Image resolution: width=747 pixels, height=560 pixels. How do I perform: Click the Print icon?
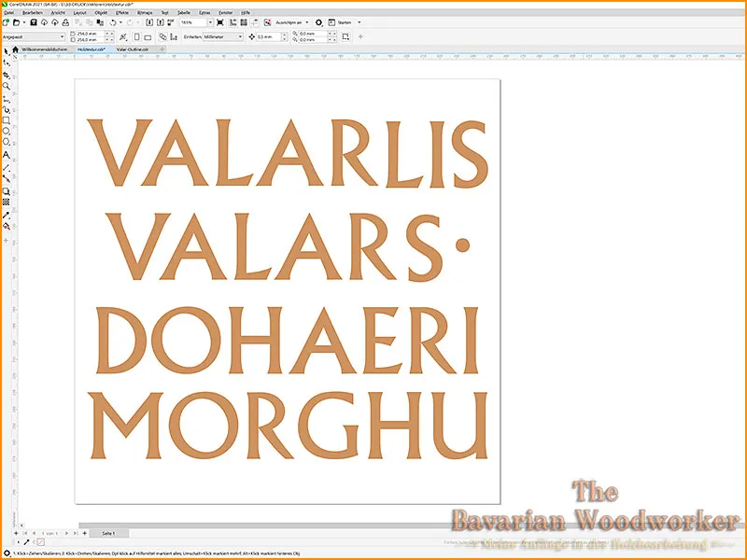click(x=65, y=22)
